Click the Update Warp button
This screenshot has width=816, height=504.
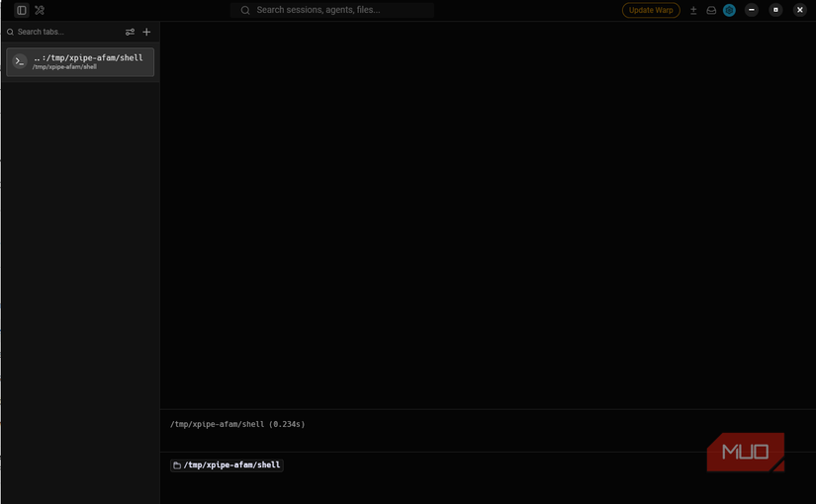651,10
